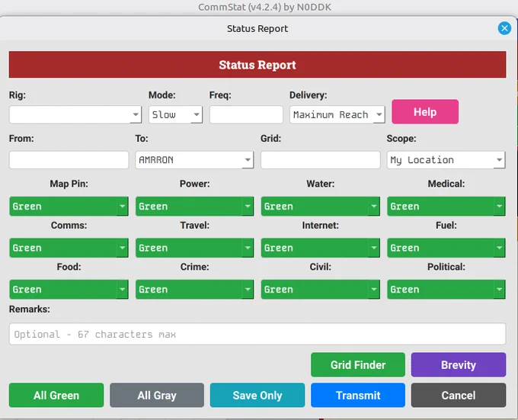Open the Mode dropdown showing Slow
The width and height of the screenshot is (518, 420).
coord(175,114)
